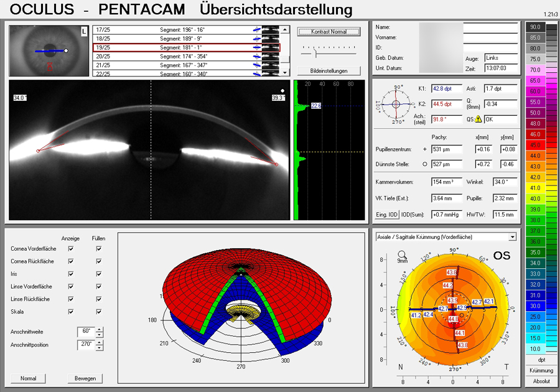The width and height of the screenshot is (560, 392).
Task: Click the Absolut scale button
Action: pos(541,381)
